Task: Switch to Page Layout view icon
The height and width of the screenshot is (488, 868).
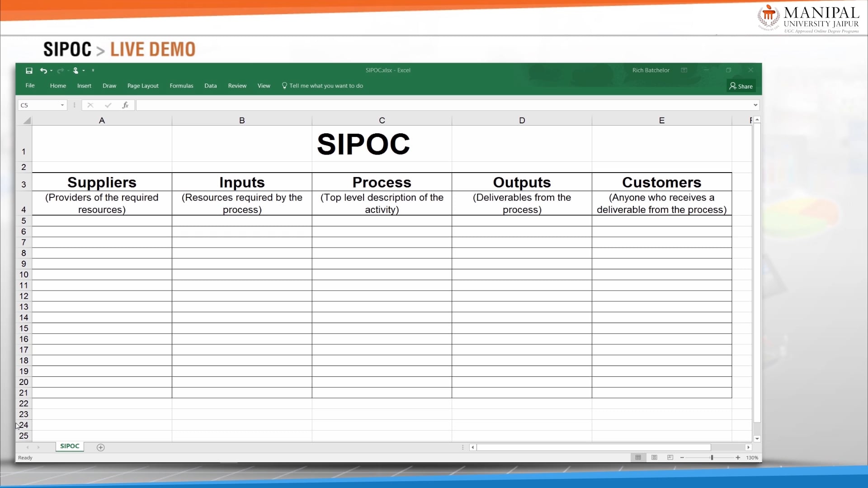Action: (654, 457)
